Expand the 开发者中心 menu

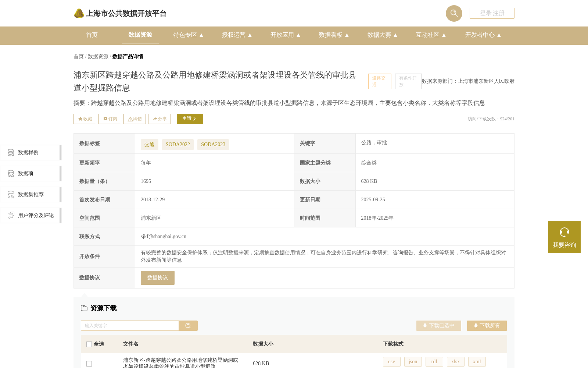[x=483, y=35]
